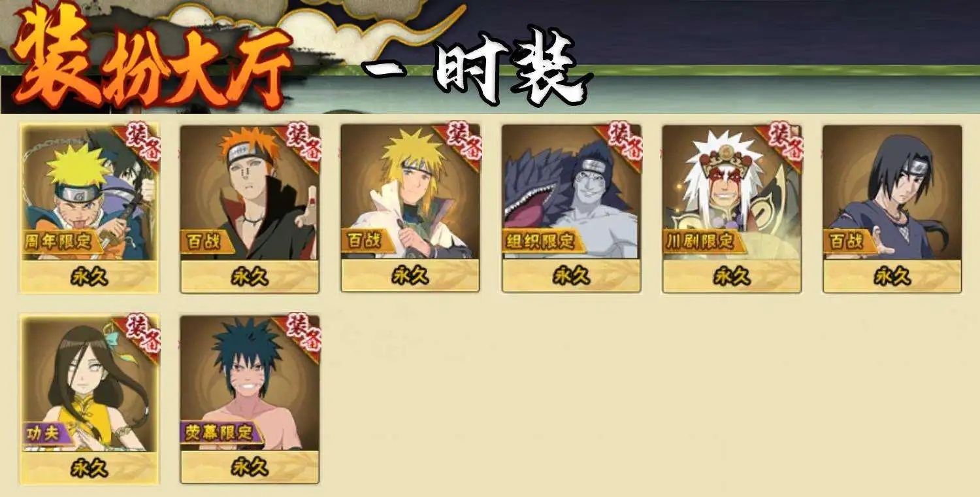Select the orange-haired Pain 百战 costume
Viewport: 980px width, 497px height.
(250, 208)
